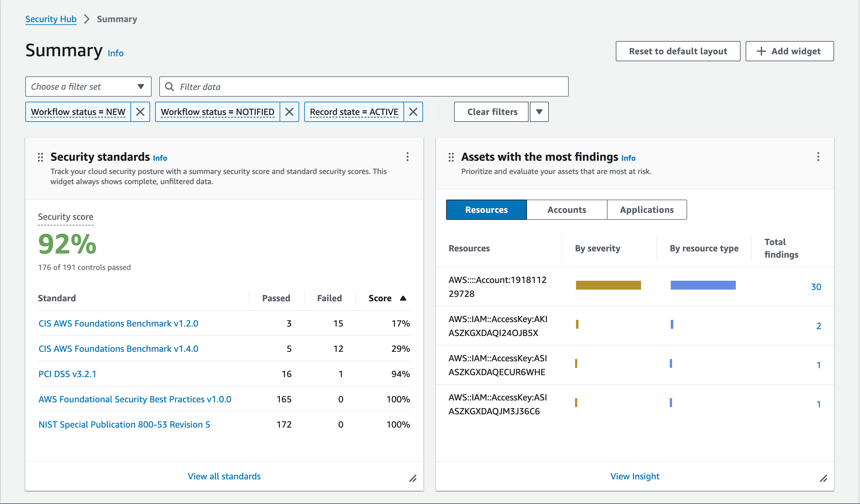Click the Workflow status = NEW filter token
Image resolution: width=860 pixels, height=504 pixels.
pyautogui.click(x=78, y=112)
